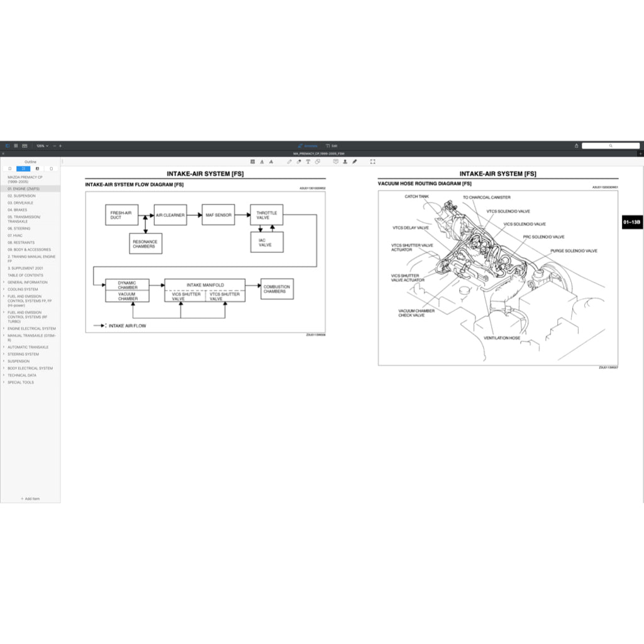Click the crop selection tool icon
This screenshot has height=644, width=644.
(x=373, y=162)
